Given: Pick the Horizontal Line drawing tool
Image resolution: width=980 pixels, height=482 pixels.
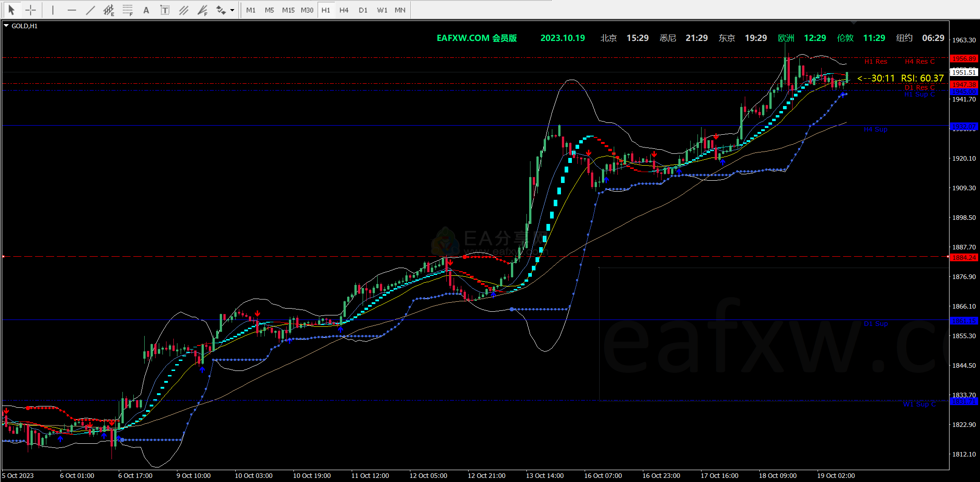Looking at the screenshot, I should click(71, 10).
